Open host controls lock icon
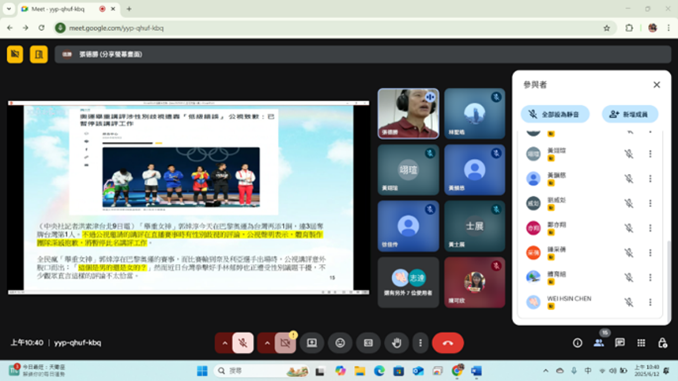The height and width of the screenshot is (381, 678). pos(662,343)
